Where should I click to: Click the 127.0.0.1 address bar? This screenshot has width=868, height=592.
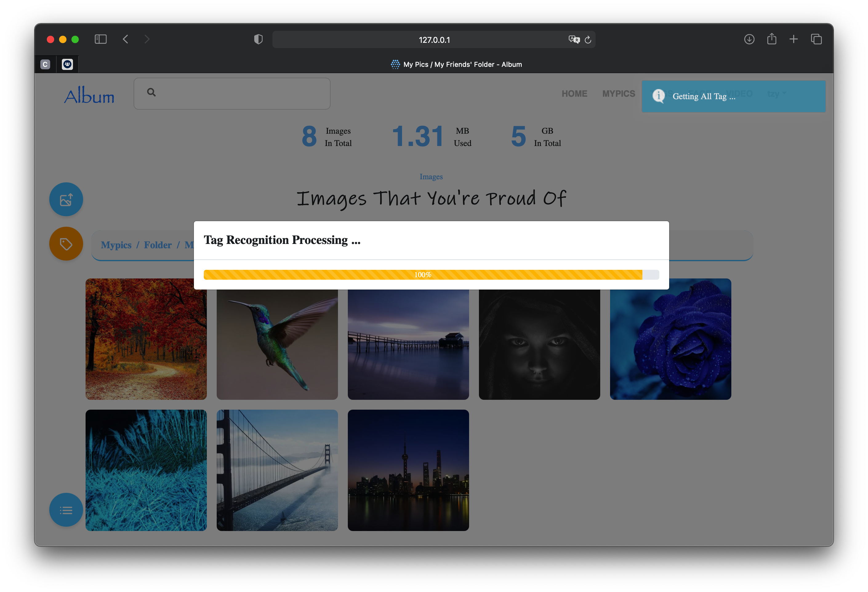click(434, 40)
